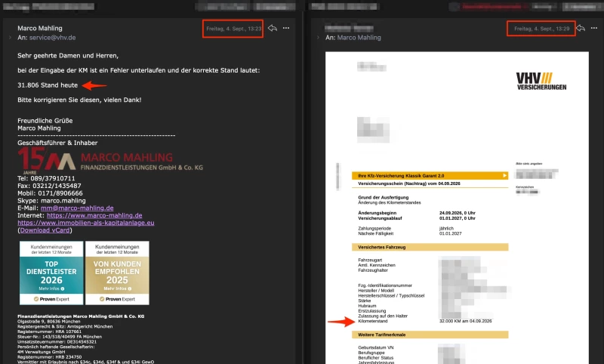Viewport: 604px width, 364px height.
Task: Open immobilien-als-kapitalanlage.eu link
Action: coord(86,223)
